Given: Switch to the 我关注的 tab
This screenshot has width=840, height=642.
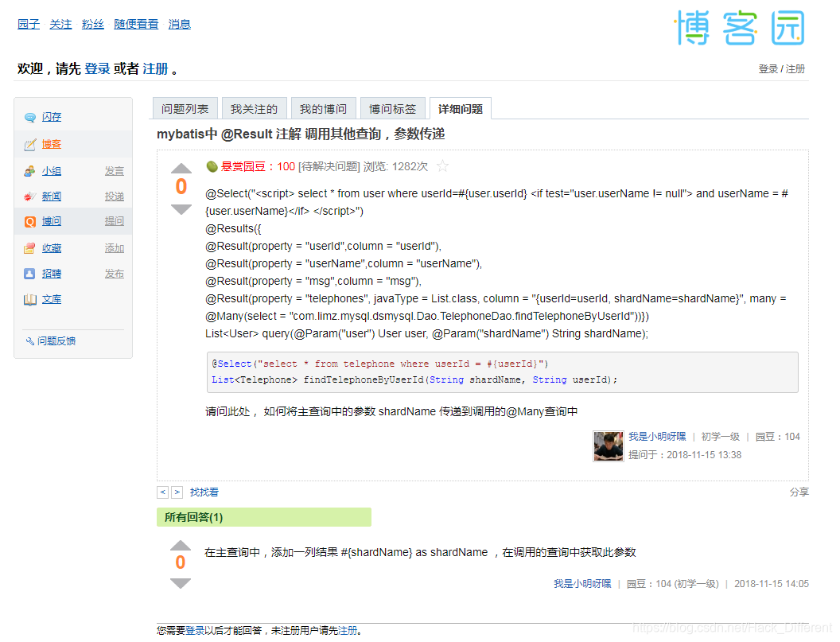Looking at the screenshot, I should click(x=254, y=109).
